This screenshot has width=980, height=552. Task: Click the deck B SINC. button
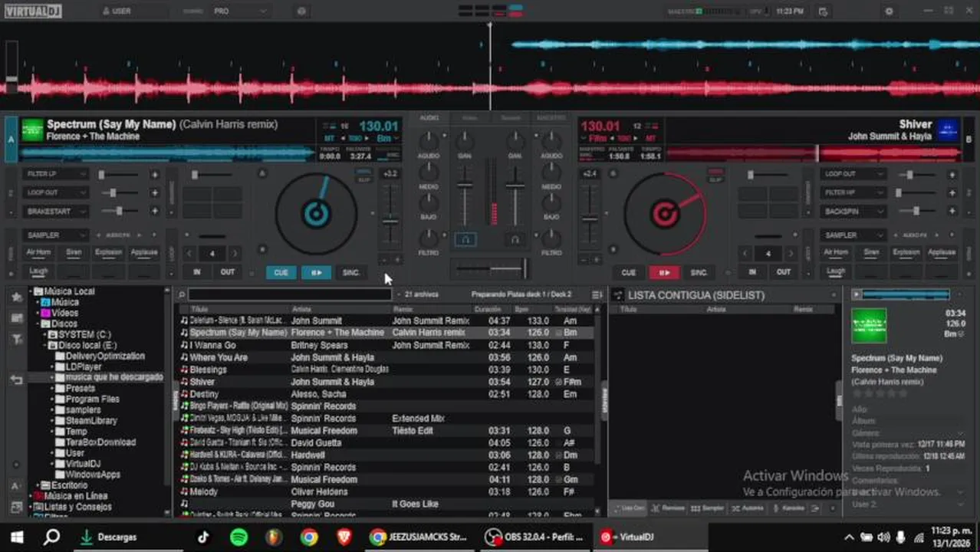699,272
